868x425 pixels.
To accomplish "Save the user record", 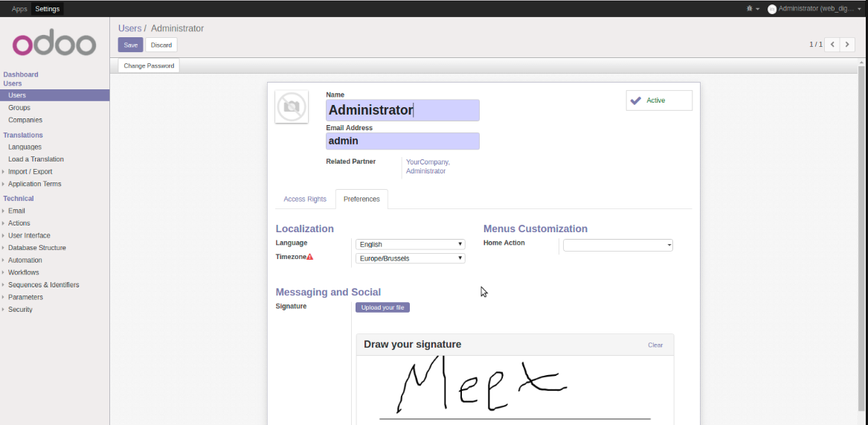I will pos(130,45).
